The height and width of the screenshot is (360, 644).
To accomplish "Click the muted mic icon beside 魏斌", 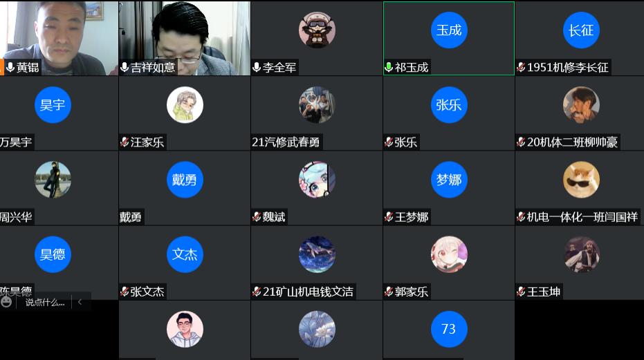I will tap(257, 217).
